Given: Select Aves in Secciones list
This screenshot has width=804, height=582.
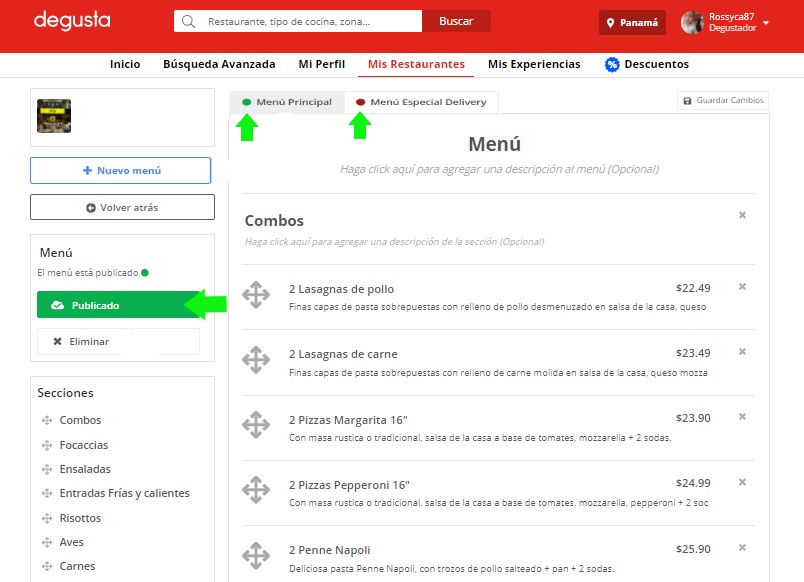Looking at the screenshot, I should point(71,542).
